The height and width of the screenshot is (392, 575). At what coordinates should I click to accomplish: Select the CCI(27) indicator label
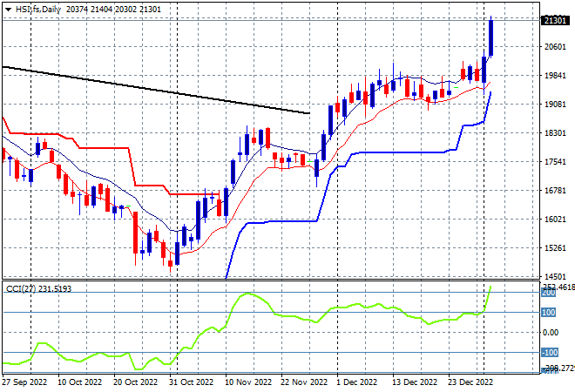[21, 289]
